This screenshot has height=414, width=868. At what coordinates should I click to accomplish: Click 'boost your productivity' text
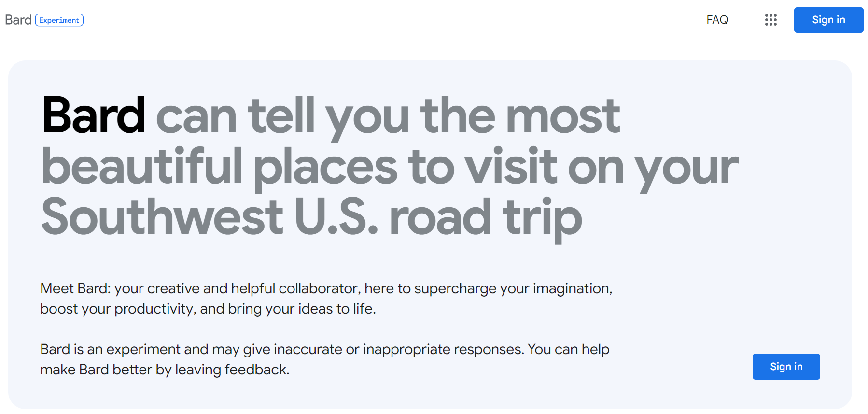coord(116,309)
